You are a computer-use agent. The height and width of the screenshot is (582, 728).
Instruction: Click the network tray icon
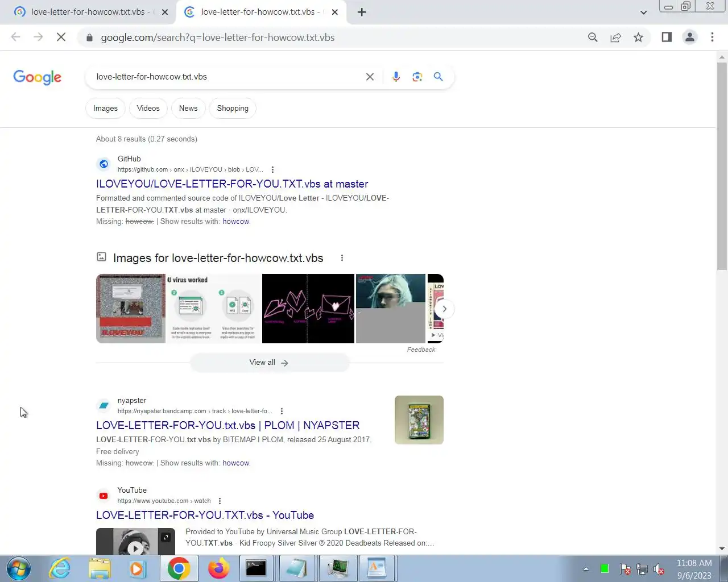tap(642, 569)
